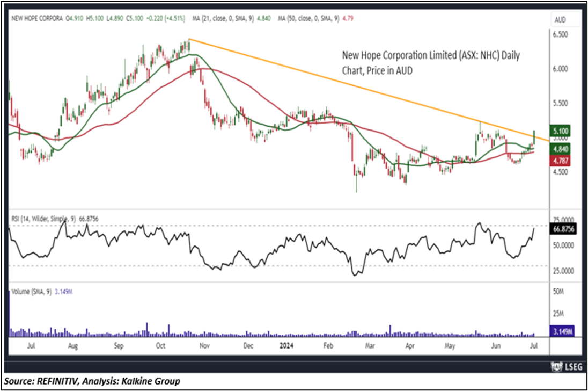Viewport: 588px width, 391px height.
Task: Click the NEW HOPE CORPORA symbol label
Action: point(37,18)
